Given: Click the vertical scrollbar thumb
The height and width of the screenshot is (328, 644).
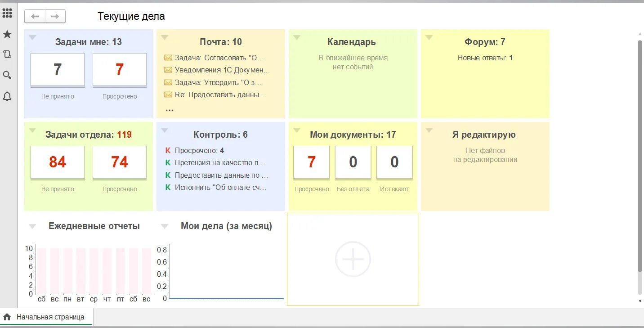Looking at the screenshot, I should pos(640,155).
